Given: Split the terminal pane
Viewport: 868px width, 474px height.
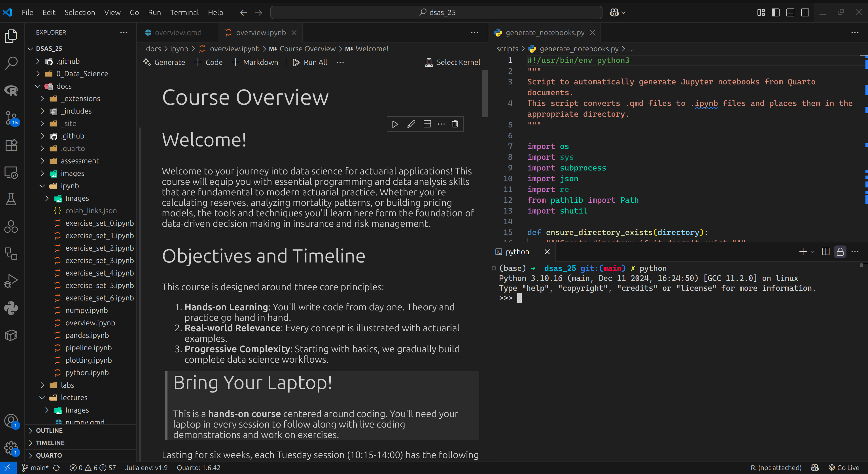Looking at the screenshot, I should coord(825,252).
